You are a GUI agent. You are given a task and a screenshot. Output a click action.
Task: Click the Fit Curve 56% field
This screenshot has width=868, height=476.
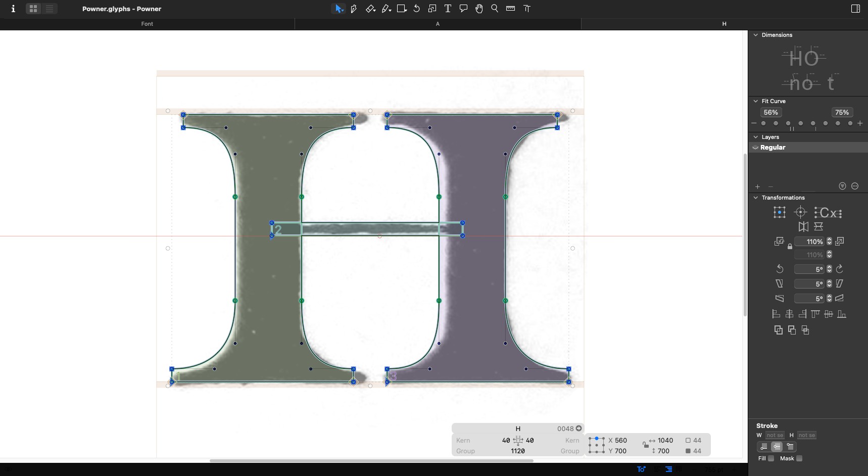[771, 113]
